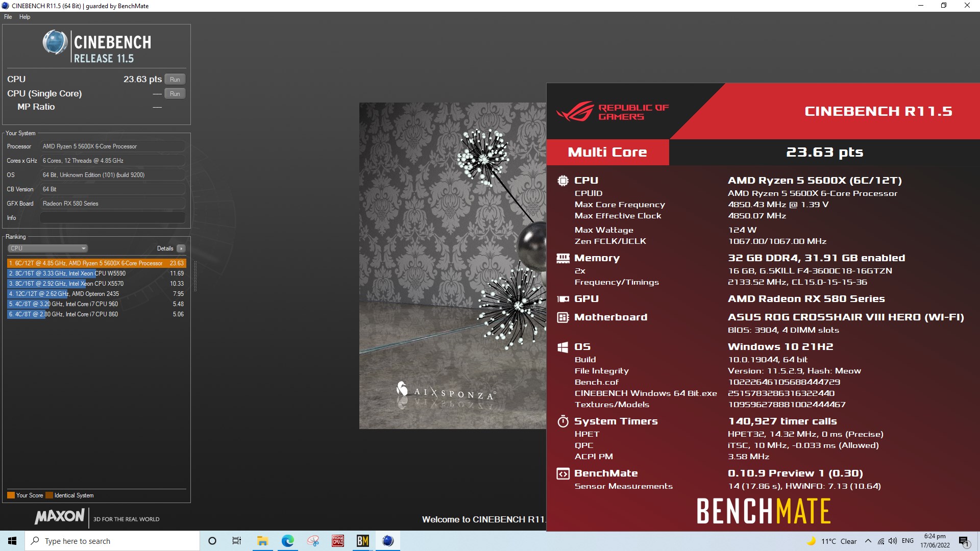Switch to Cinebench taskbar icon

pos(388,541)
